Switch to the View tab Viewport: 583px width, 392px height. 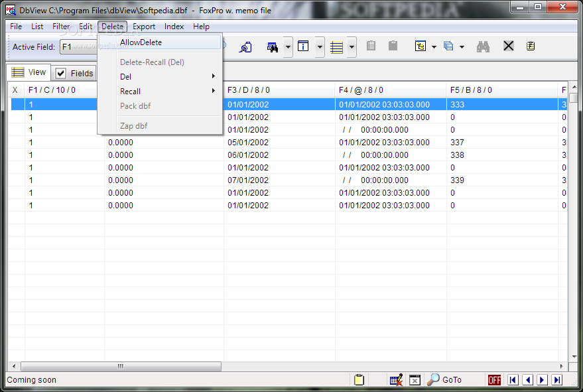tap(29, 72)
